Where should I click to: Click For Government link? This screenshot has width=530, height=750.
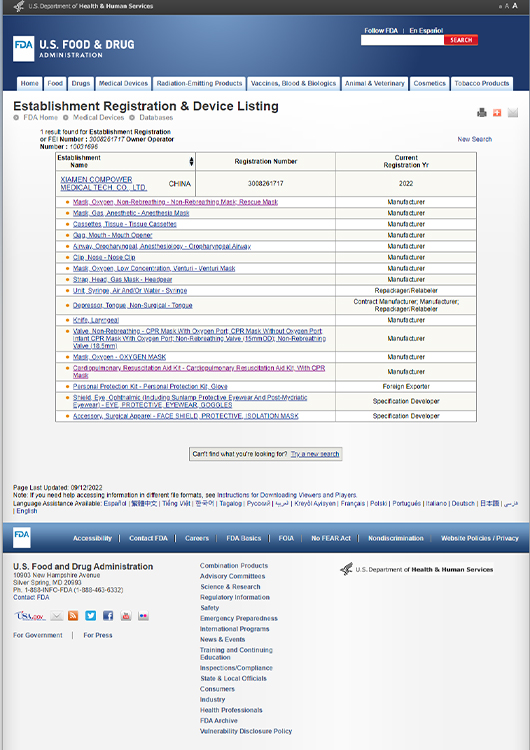[x=38, y=635]
